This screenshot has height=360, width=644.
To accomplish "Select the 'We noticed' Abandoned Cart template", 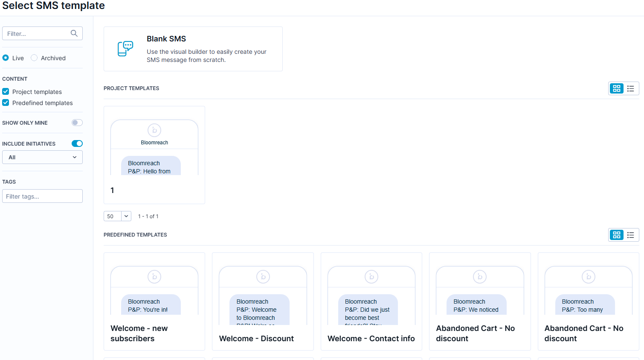I will (480, 301).
